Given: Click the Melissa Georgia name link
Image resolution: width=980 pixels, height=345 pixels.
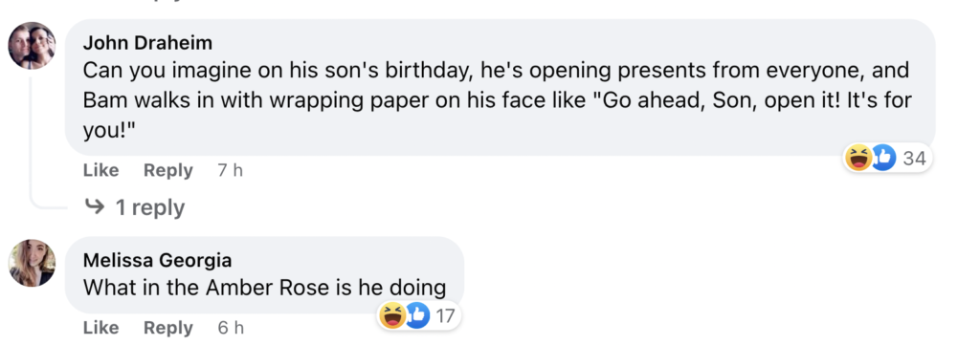Looking at the screenshot, I should (x=158, y=260).
